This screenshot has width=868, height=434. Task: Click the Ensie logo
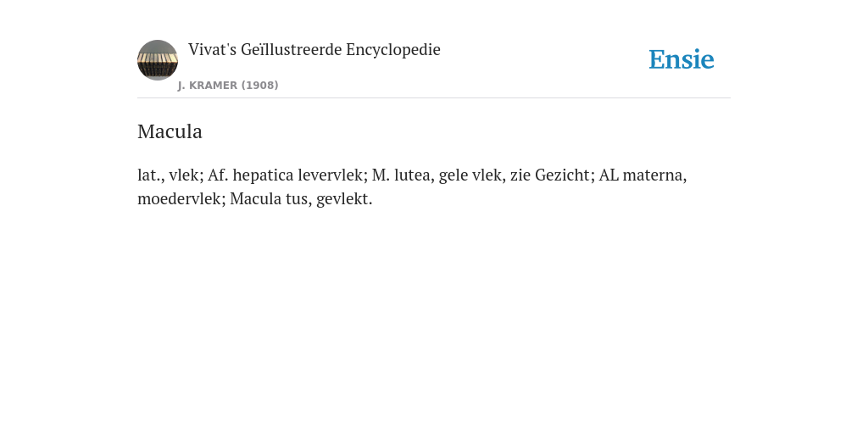click(x=681, y=59)
